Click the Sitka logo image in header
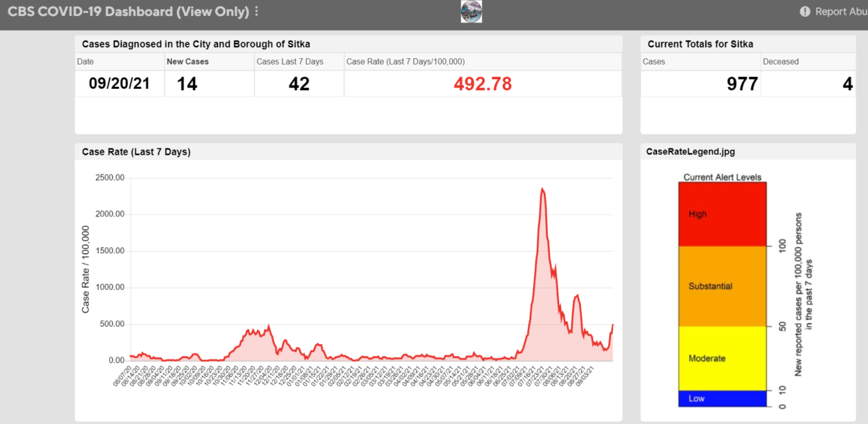Viewport: 868px width, 424px height. [471, 11]
